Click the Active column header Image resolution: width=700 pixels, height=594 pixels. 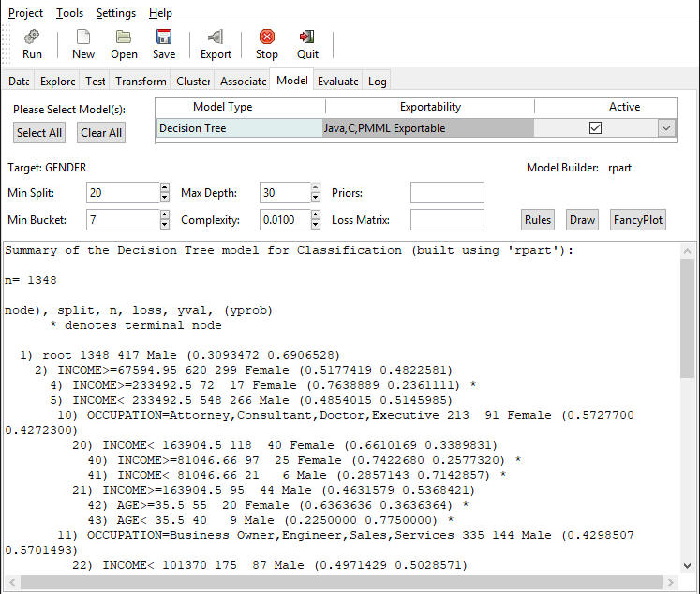624,107
